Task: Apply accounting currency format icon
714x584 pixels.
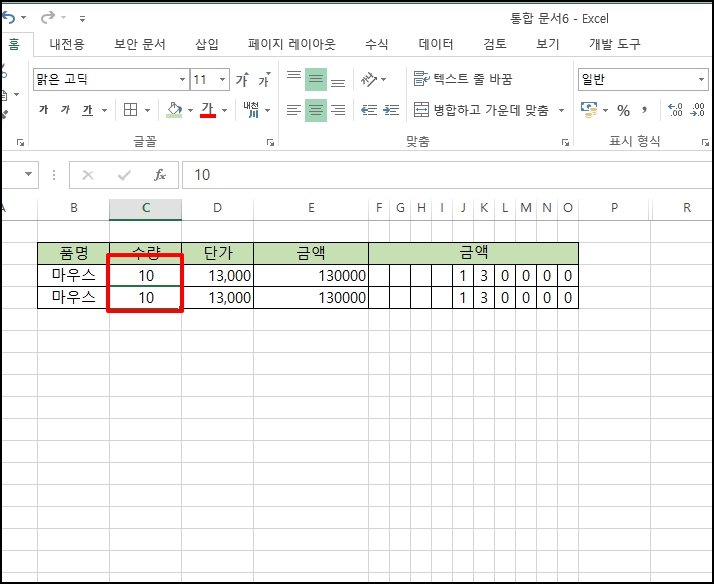Action: point(589,110)
